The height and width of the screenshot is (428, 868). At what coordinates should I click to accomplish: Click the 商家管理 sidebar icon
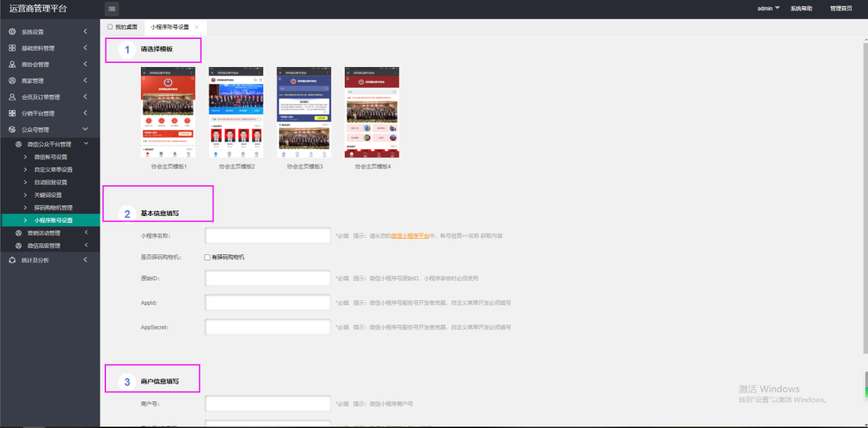12,81
